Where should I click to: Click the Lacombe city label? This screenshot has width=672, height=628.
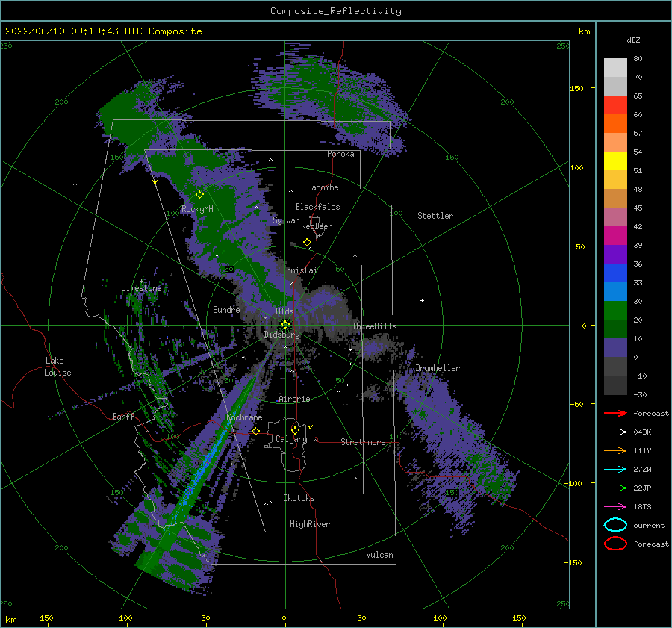coord(323,187)
